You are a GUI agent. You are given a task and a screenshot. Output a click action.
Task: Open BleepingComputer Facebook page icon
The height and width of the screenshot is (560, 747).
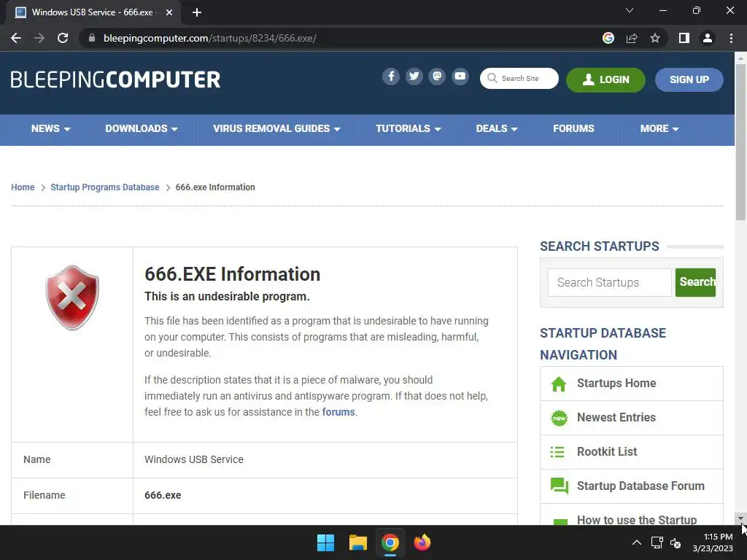(391, 76)
